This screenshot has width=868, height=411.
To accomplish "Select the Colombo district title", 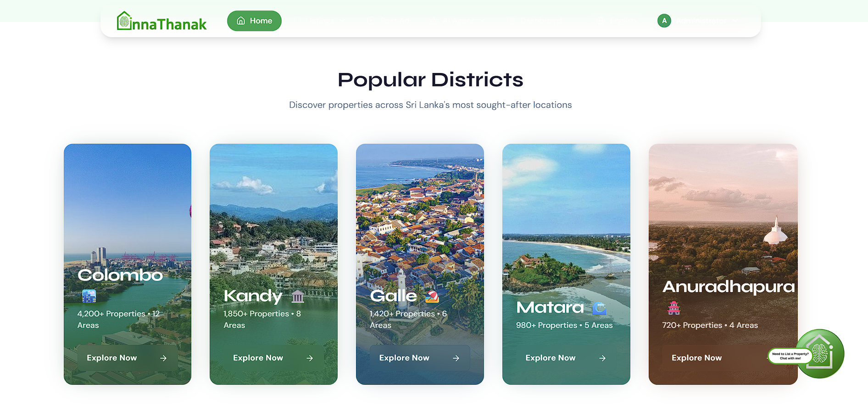I will [x=120, y=275].
